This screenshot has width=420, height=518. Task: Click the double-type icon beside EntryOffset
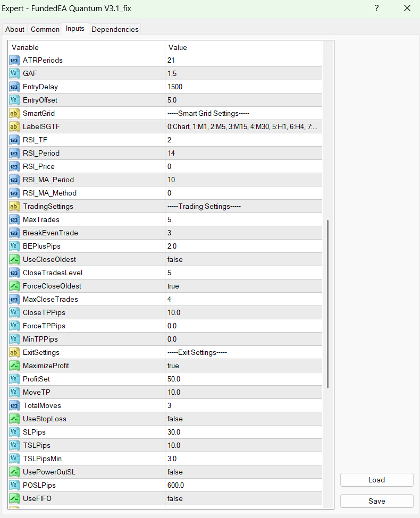[x=14, y=100]
